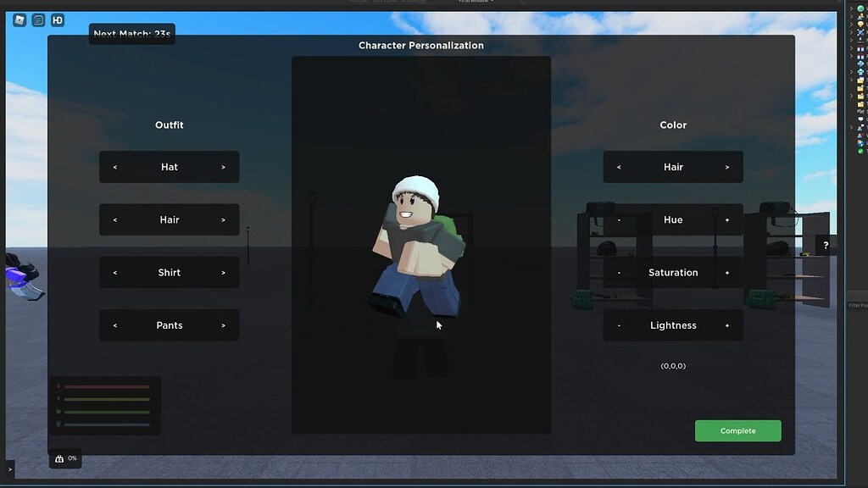The height and width of the screenshot is (488, 868).
Task: Choose next Pants option
Action: (x=223, y=326)
